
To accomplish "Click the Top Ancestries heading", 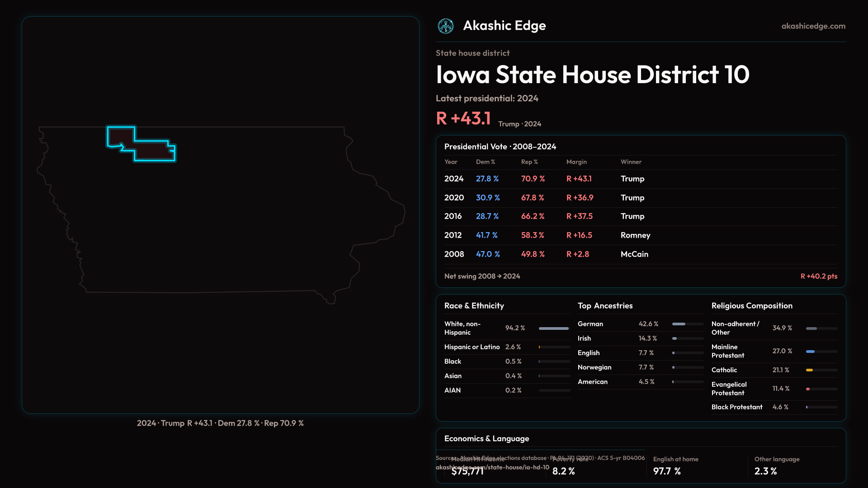I will click(605, 306).
